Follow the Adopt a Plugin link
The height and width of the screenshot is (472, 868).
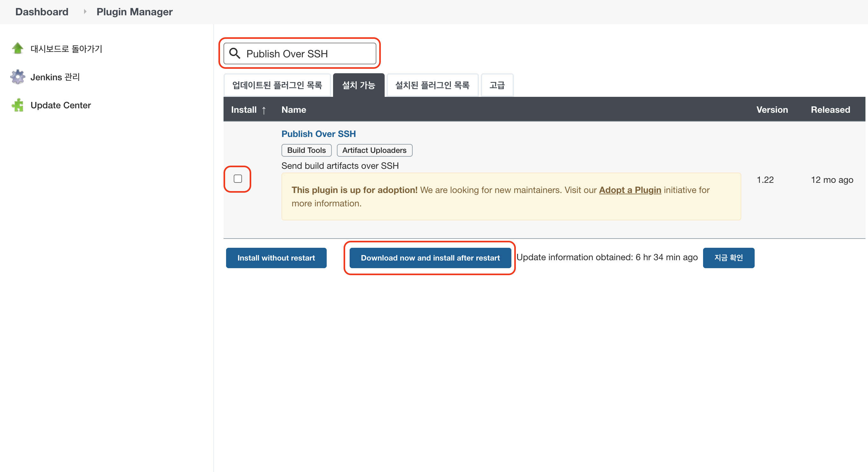(630, 190)
